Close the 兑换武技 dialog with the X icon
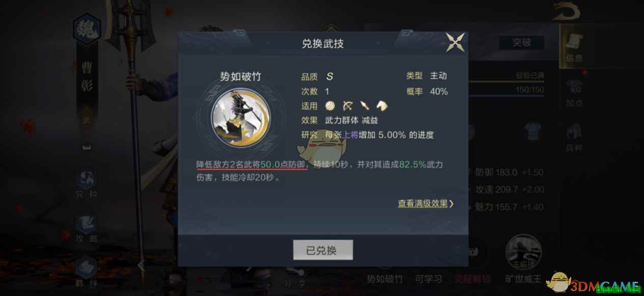The width and height of the screenshot is (644, 296). click(x=455, y=42)
